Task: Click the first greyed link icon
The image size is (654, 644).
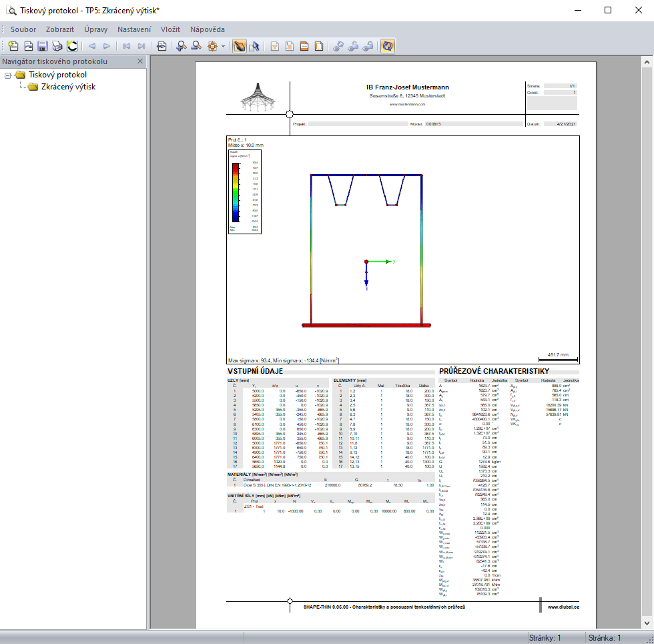Action: pyautogui.click(x=338, y=46)
